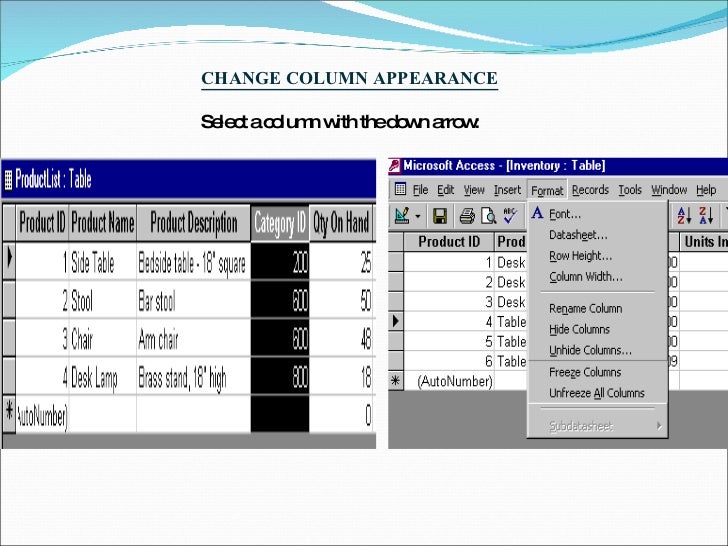
Task: Click Product ID 6 cell in Inventory table
Action: click(449, 361)
